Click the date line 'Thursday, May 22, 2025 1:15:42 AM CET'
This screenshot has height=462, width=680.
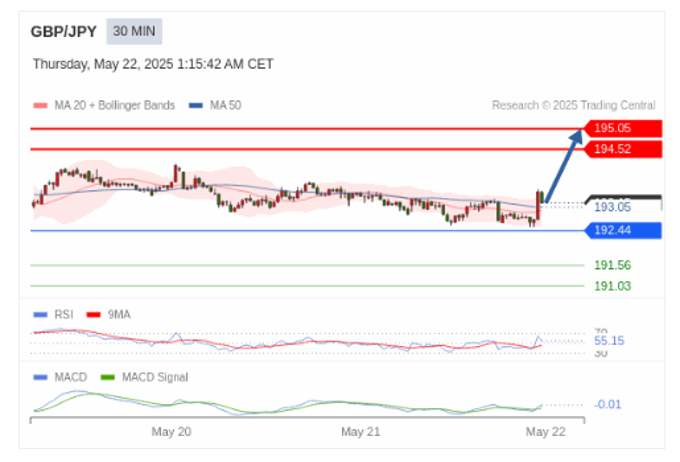pyautogui.click(x=153, y=64)
